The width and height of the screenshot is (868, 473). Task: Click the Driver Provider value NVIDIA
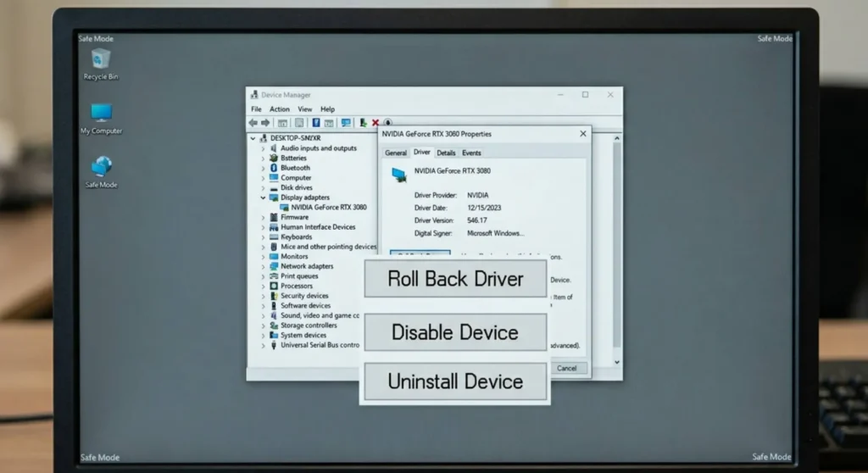478,196
